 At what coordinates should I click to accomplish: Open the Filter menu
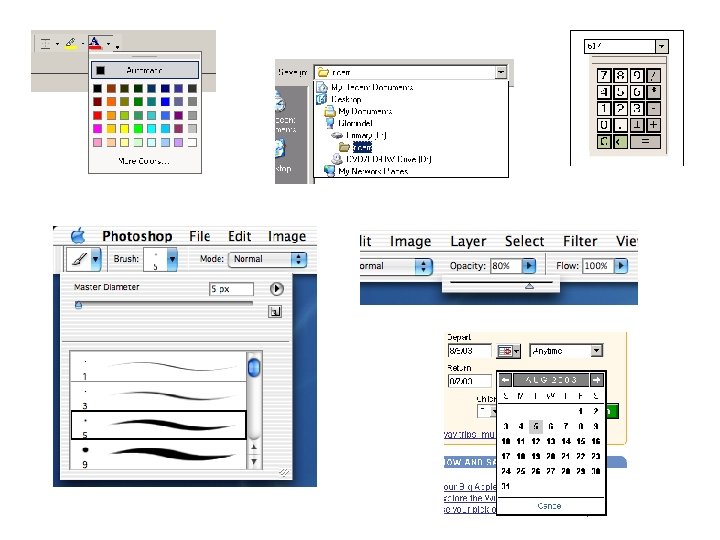point(580,241)
